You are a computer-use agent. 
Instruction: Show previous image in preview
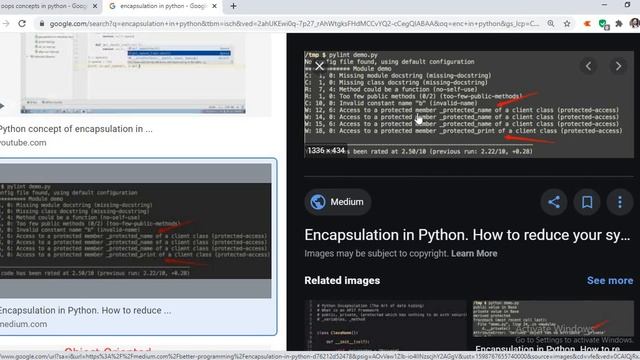(x=588, y=66)
